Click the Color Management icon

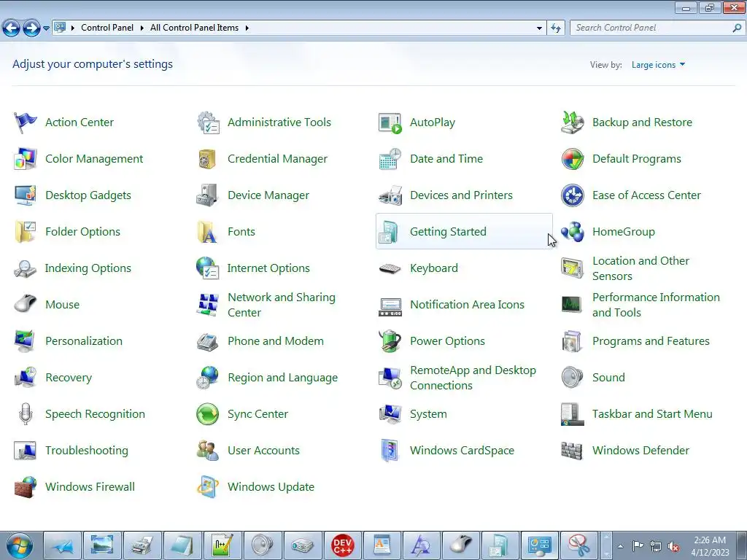26,158
